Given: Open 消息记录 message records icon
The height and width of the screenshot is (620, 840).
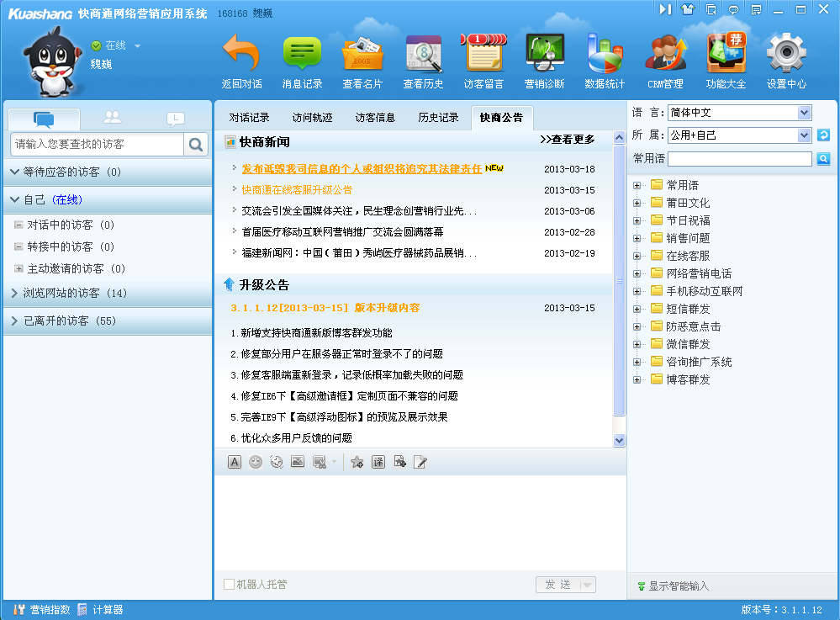Looking at the screenshot, I should (302, 54).
